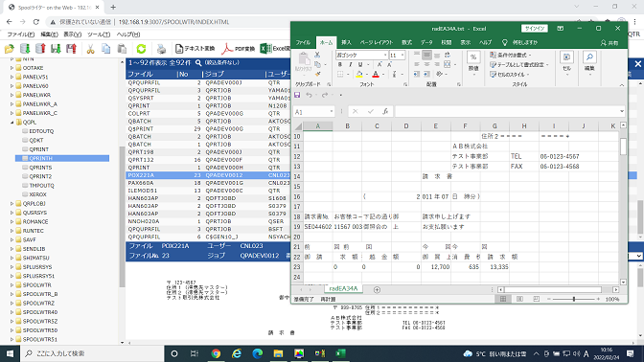Toggle Underline formatting in Excel
This screenshot has height=362, width=644.
(x=360, y=64)
